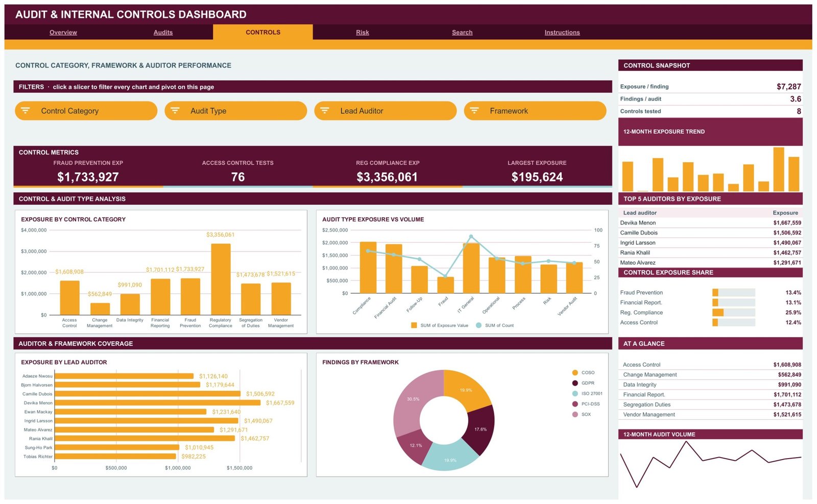The height and width of the screenshot is (504, 817).
Task: Select Segregation Duties row in At a Glance
Action: pos(710,405)
